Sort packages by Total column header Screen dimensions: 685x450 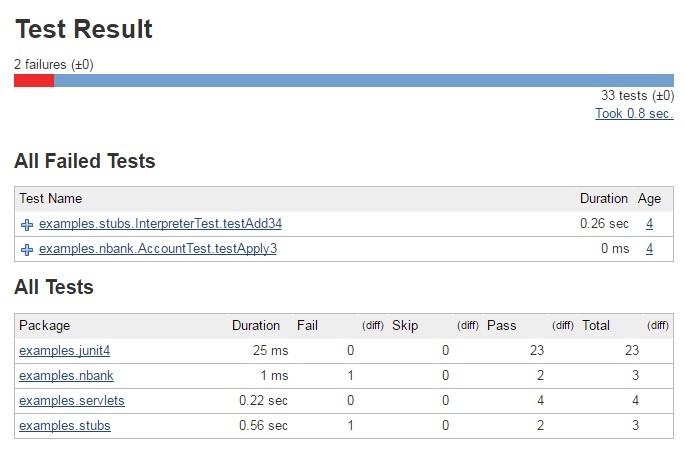[x=596, y=325]
